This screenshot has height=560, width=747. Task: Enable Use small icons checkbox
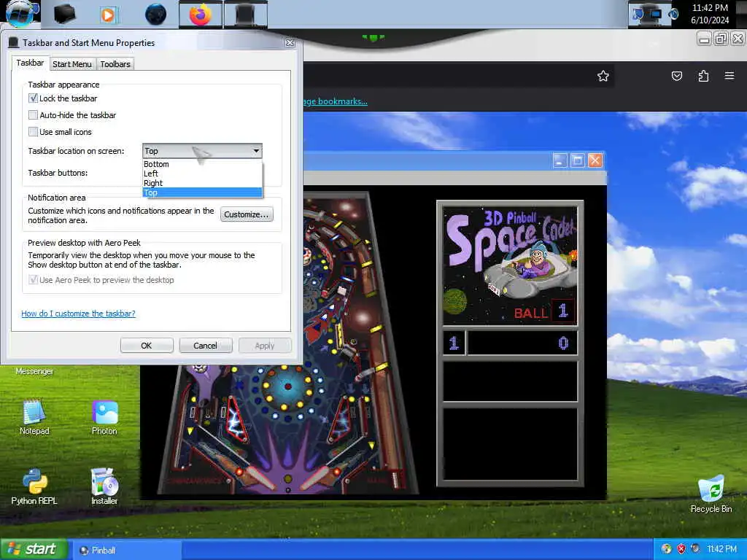[x=33, y=132]
